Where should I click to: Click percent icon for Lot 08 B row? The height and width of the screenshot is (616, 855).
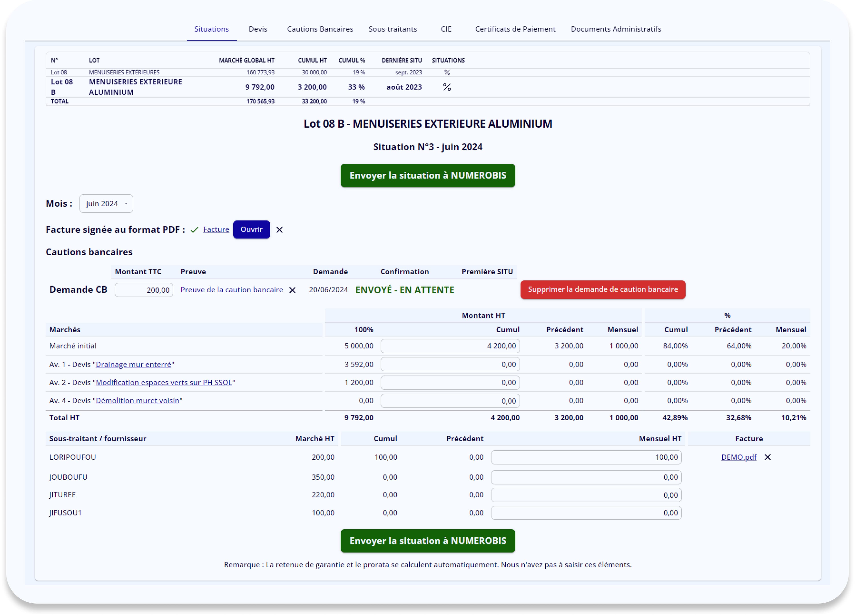click(x=447, y=87)
